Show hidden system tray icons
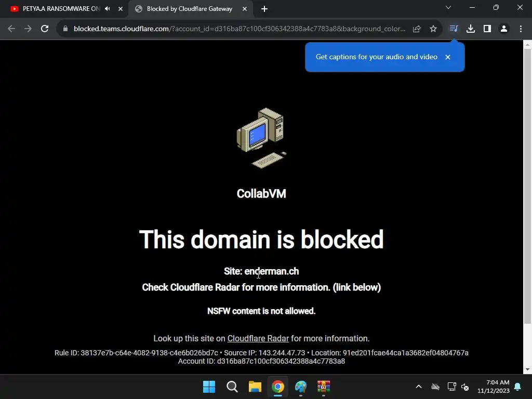The width and height of the screenshot is (532, 399). (419, 387)
